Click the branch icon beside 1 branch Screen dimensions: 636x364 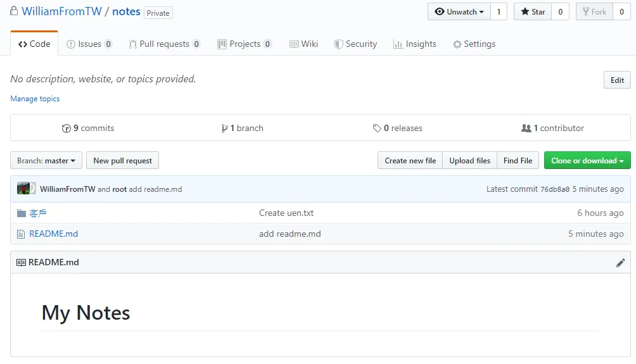point(224,129)
